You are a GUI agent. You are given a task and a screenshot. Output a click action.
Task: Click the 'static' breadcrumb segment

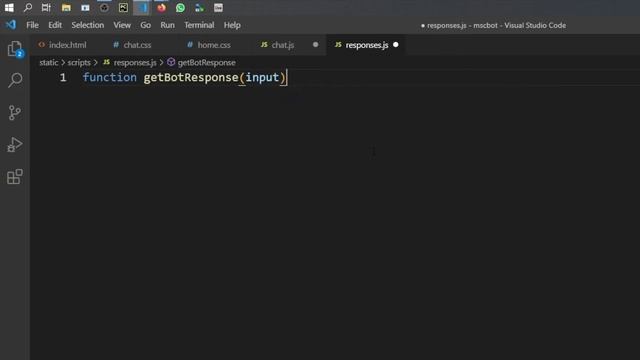[x=49, y=62]
